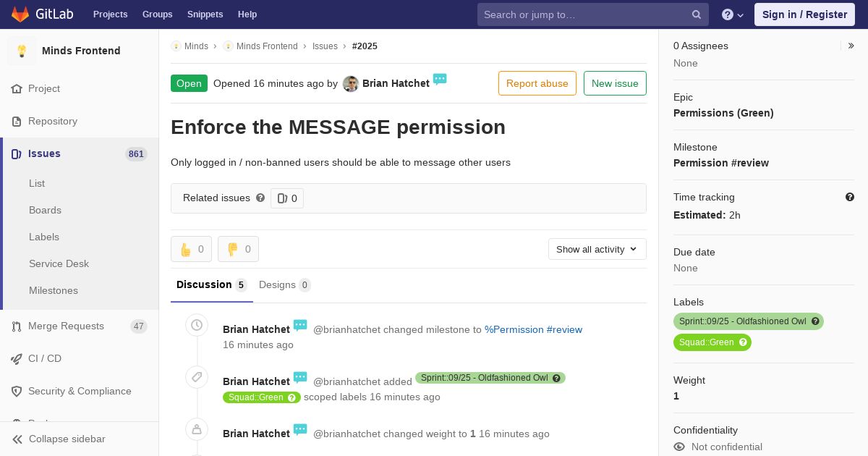Click the label tag icon in the activity timeline
The height and width of the screenshot is (456, 868).
point(197,377)
